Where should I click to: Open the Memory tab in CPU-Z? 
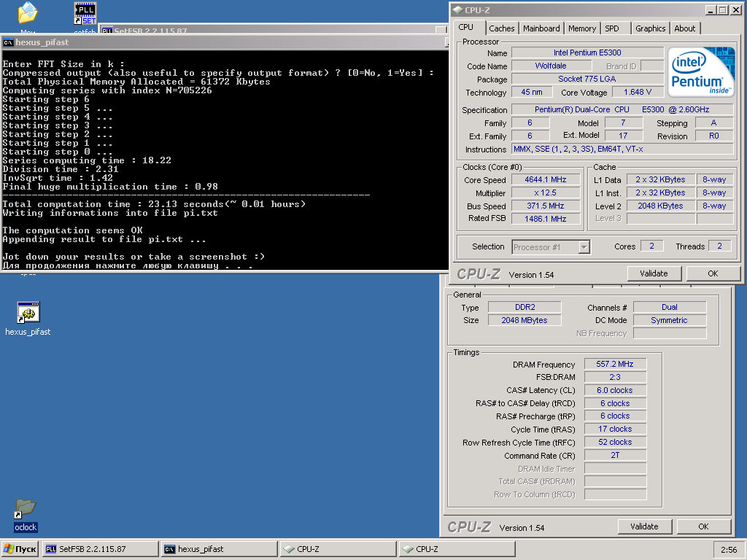tap(581, 28)
